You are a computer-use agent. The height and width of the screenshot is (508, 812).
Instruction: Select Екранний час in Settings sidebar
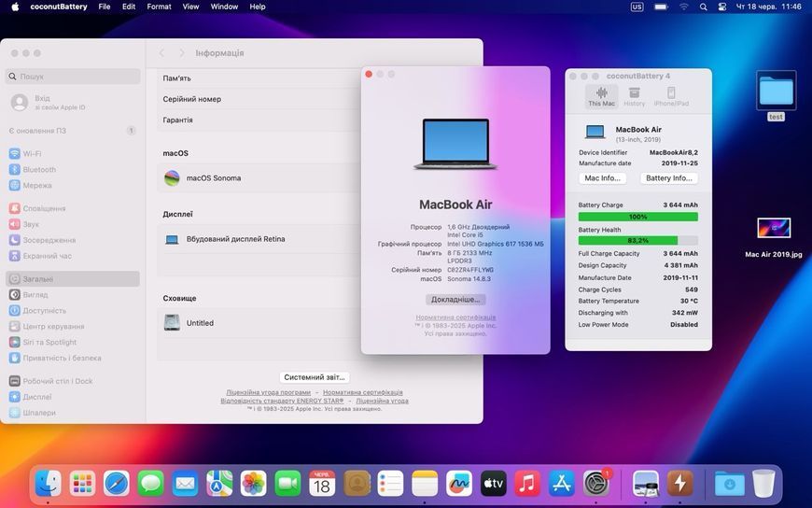pyautogui.click(x=73, y=256)
